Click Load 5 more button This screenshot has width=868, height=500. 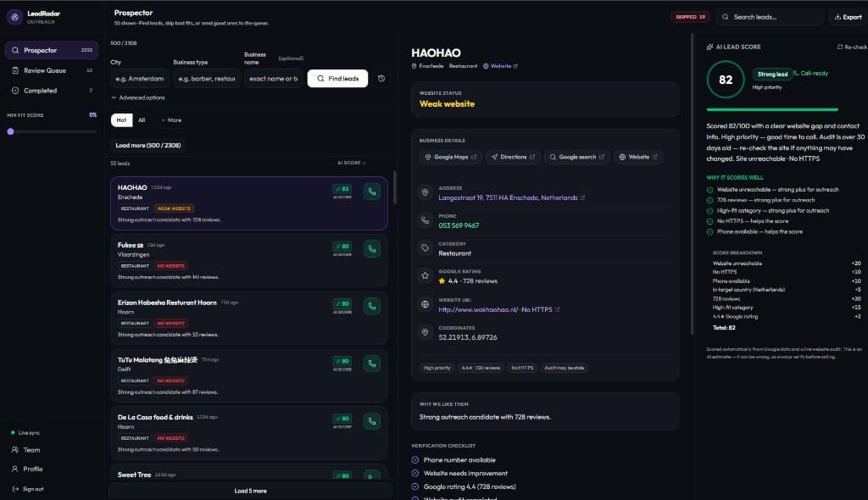[250, 491]
